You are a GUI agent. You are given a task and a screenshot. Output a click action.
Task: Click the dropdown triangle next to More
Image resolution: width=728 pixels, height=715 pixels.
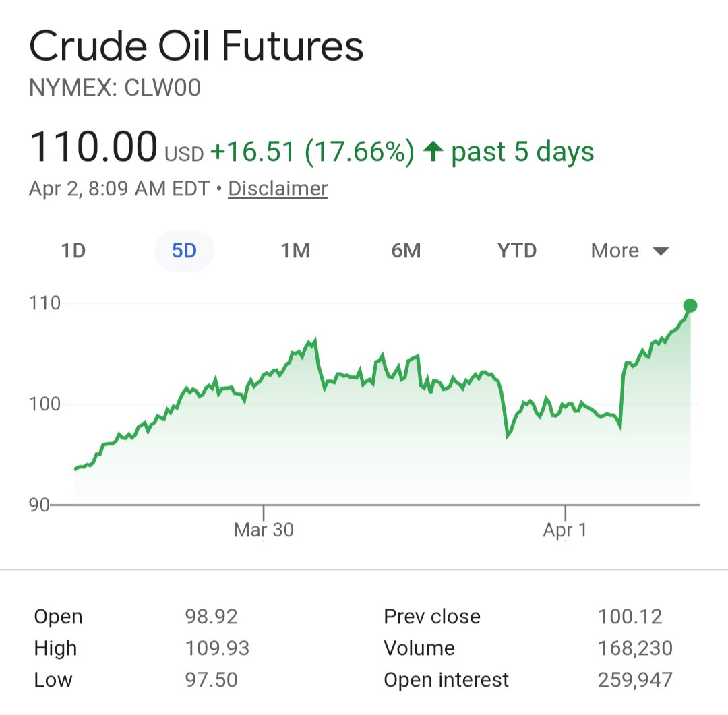660,251
